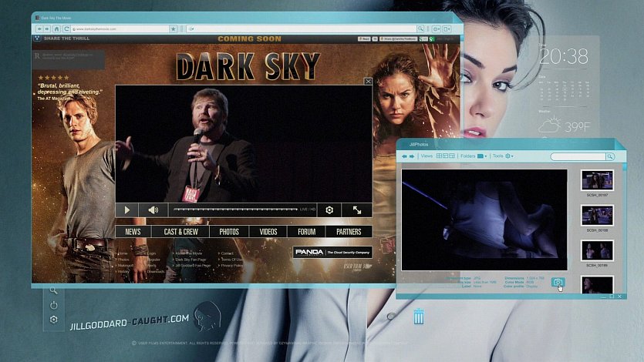Switch to the grid view in JillPhotos
The height and width of the screenshot is (362, 644).
tap(440, 156)
